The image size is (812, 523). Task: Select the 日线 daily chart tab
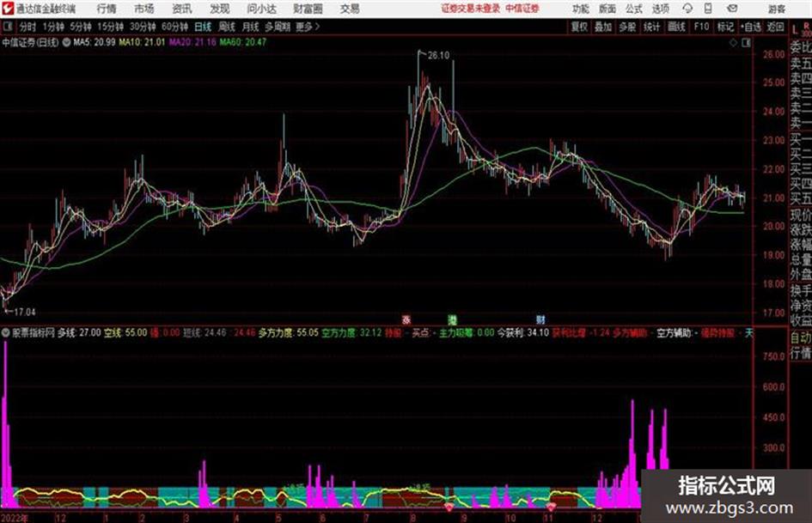pyautogui.click(x=203, y=27)
